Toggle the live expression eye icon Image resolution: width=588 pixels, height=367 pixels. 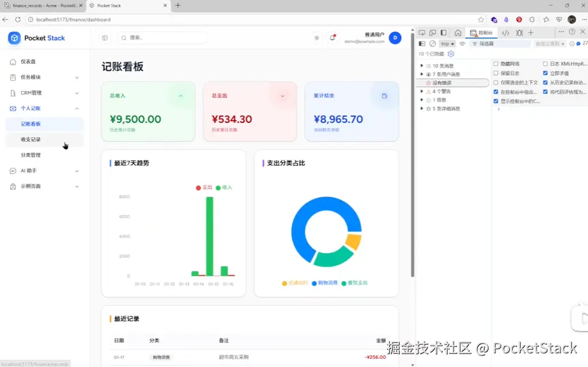pos(462,43)
